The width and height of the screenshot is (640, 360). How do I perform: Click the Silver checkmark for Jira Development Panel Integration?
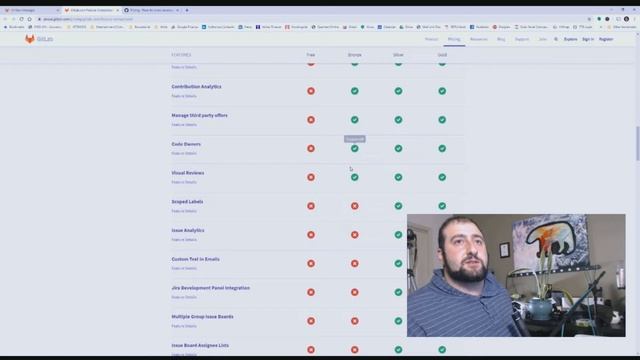pyautogui.click(x=398, y=292)
